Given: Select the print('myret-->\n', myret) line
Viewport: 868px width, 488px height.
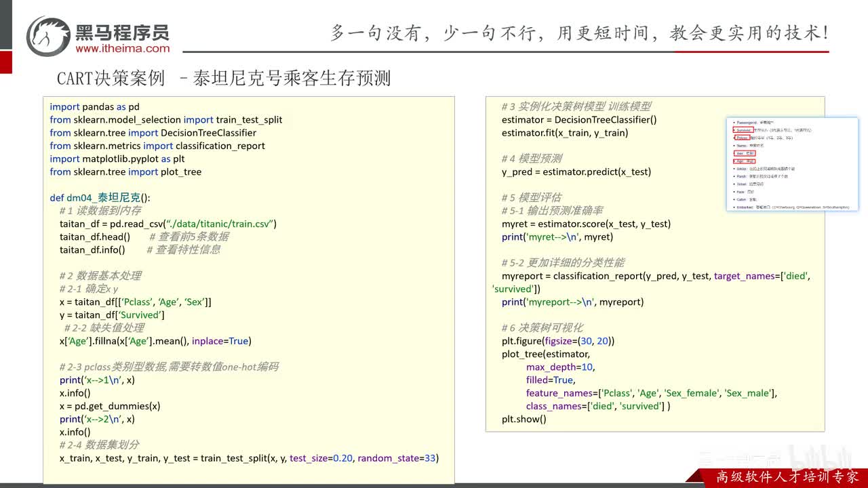Looking at the screenshot, I should (x=557, y=237).
